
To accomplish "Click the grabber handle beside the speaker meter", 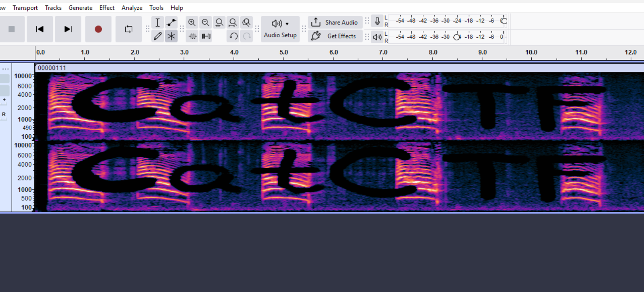I will click(367, 37).
